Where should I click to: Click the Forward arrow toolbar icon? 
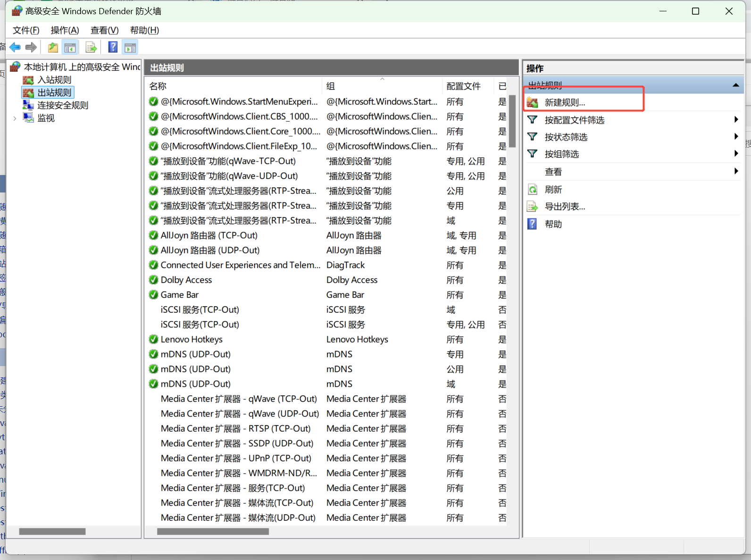point(31,47)
